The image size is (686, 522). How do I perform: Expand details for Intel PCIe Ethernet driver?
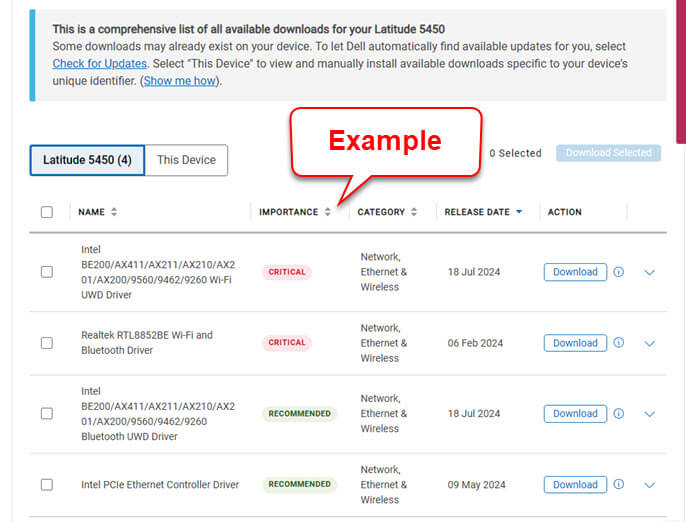click(649, 485)
